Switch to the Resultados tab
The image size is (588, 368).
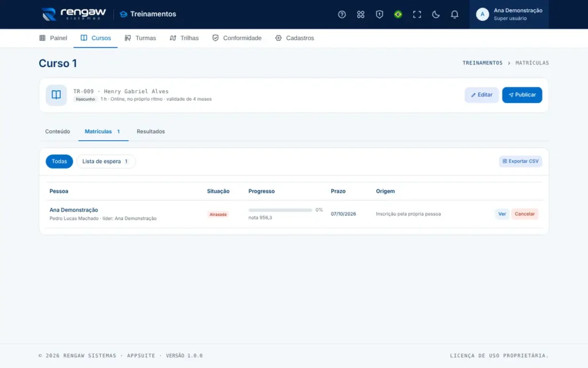[x=151, y=132]
